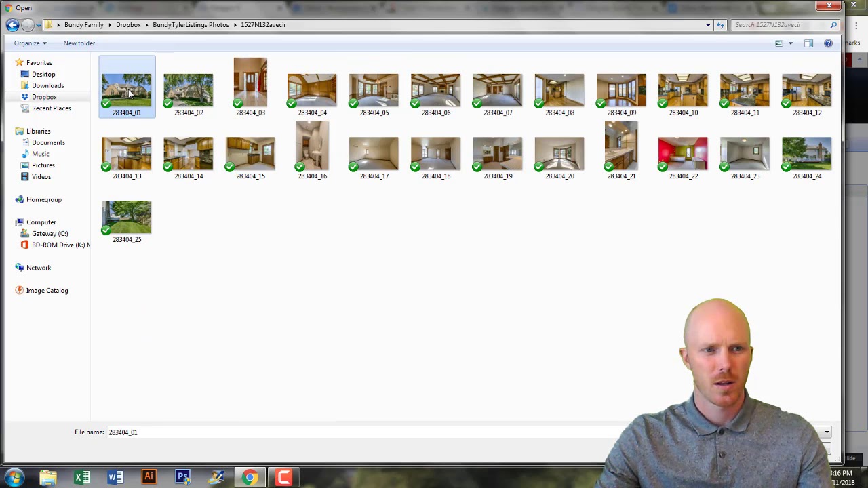Select the 283404_02 house exterior photo
The image size is (868, 488).
189,90
